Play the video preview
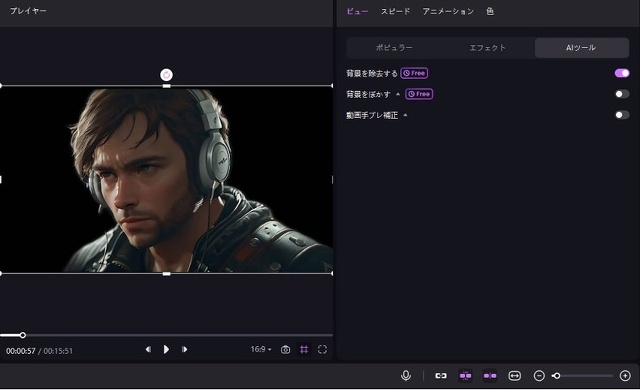Viewport: 640px width, 390px height. 166,350
